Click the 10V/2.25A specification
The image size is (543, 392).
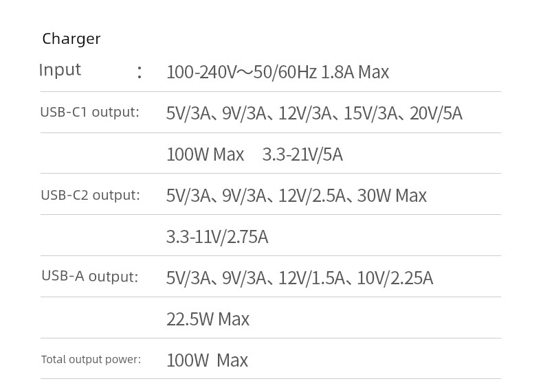(395, 278)
